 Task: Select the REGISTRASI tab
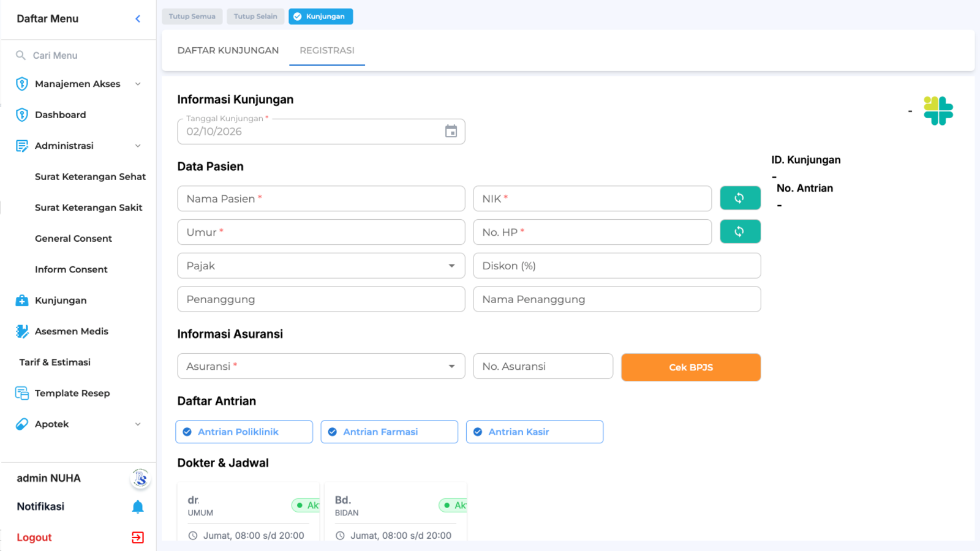pos(327,50)
